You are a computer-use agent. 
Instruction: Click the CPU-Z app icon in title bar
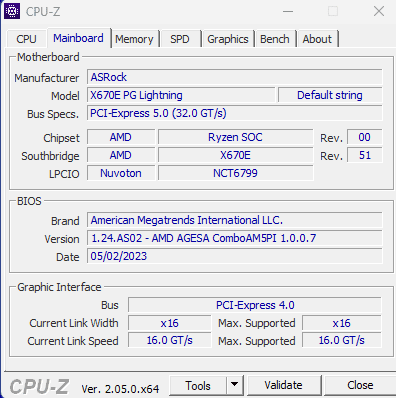12,11
